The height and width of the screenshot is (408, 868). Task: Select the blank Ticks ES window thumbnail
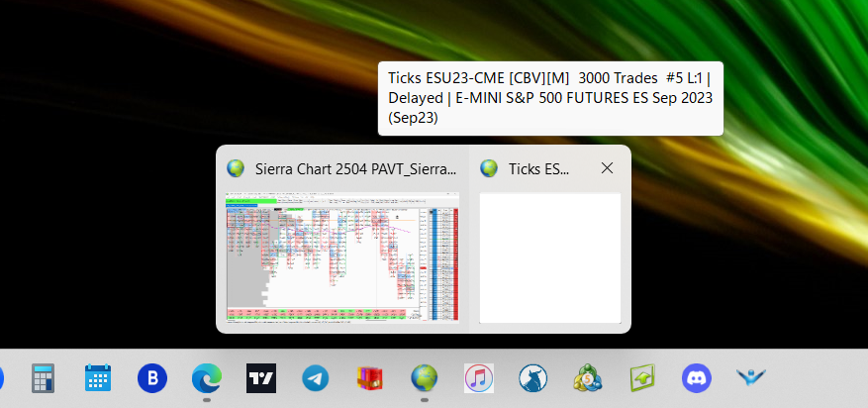550,258
